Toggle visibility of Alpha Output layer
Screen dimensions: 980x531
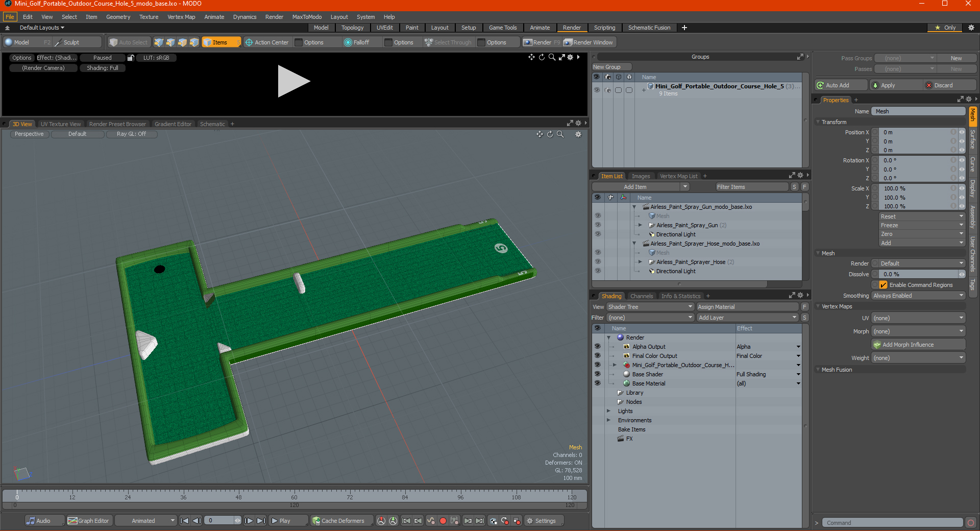[597, 347]
